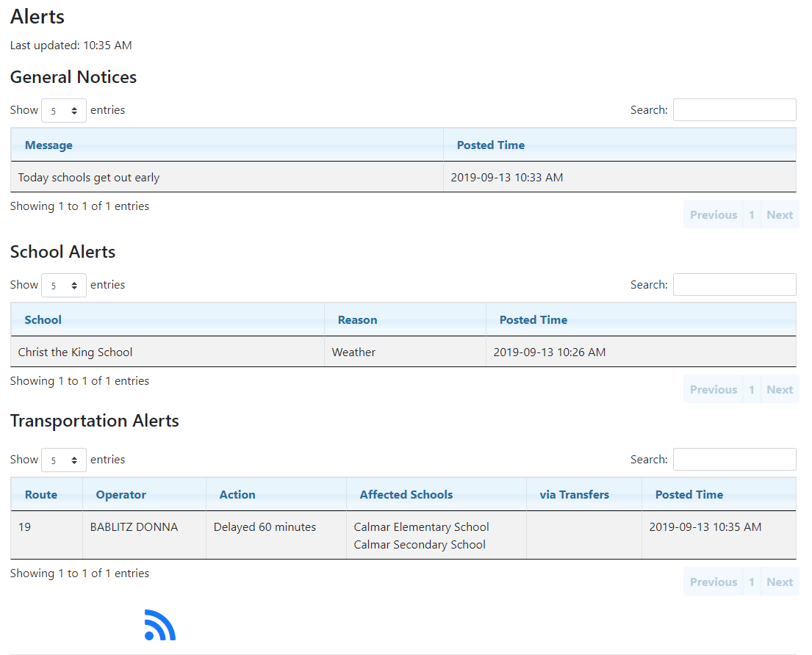Click the School Alerts search box
812x655 pixels.
pos(734,284)
